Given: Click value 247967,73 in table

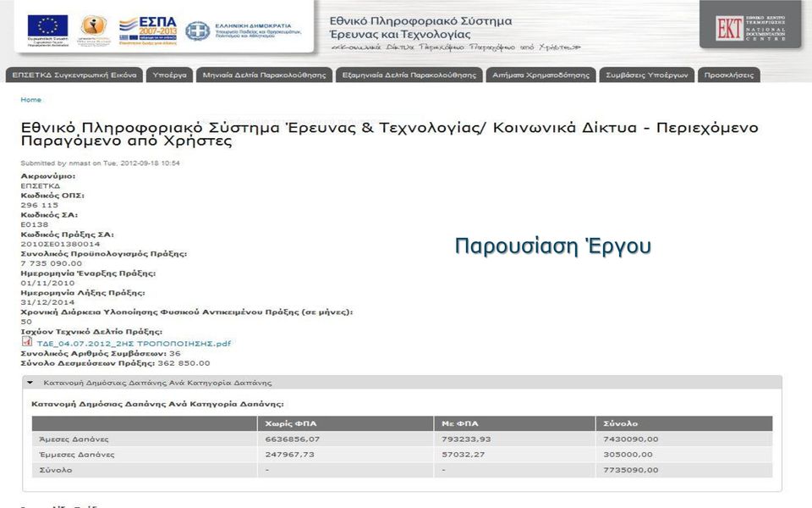Looking at the screenshot, I should point(289,455).
